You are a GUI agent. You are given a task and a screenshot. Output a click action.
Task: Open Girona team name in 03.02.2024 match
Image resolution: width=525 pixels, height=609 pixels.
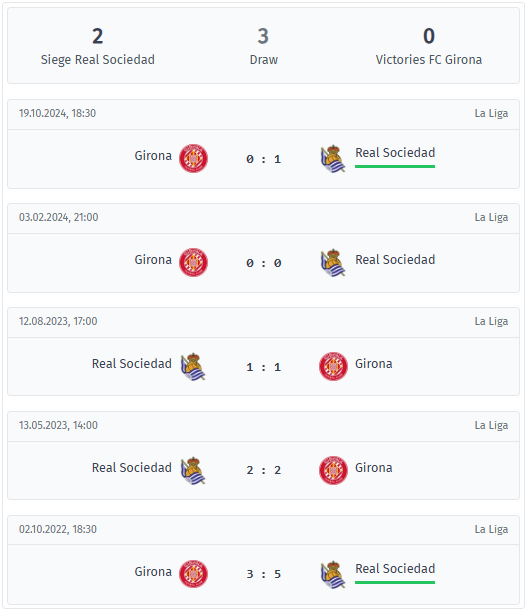[153, 259]
